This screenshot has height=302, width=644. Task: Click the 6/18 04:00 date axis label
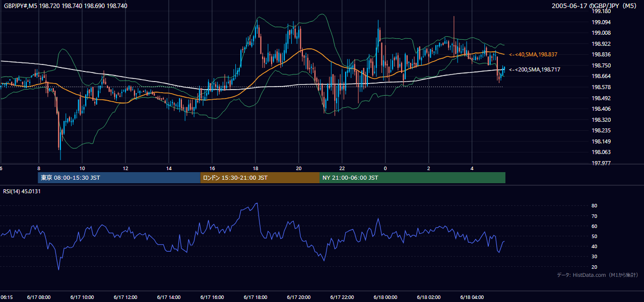tap(472, 297)
